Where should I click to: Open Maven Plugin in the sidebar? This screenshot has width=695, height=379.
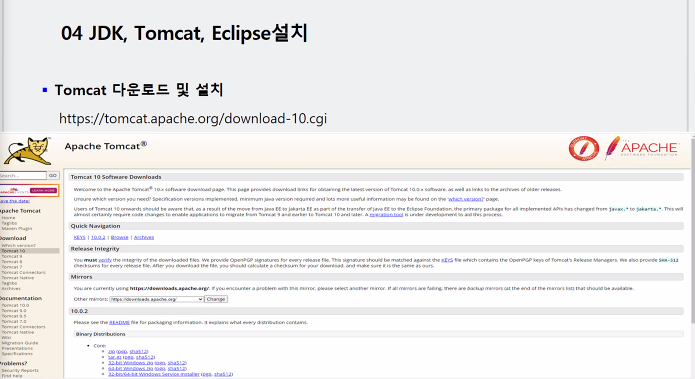(x=17, y=228)
